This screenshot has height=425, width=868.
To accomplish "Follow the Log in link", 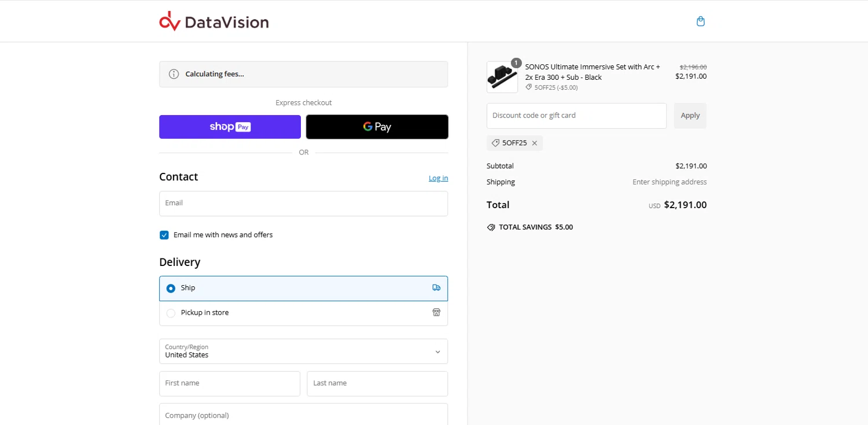I will click(438, 178).
